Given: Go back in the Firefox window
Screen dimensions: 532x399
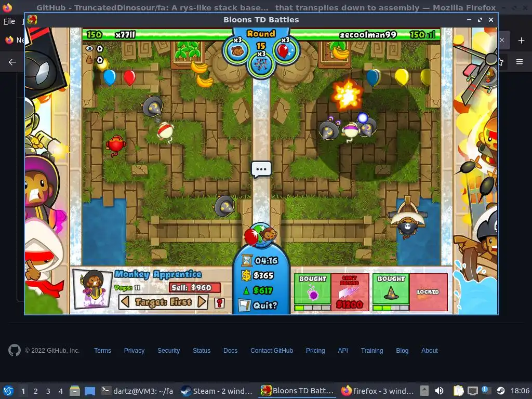Looking at the screenshot, I should 12,62.
